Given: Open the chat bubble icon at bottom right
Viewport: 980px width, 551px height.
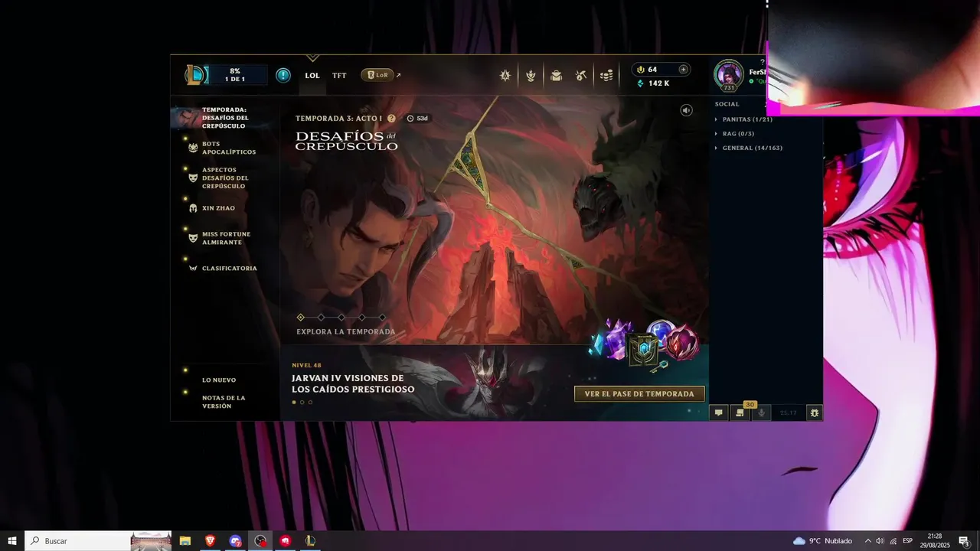Looking at the screenshot, I should pyautogui.click(x=718, y=412).
